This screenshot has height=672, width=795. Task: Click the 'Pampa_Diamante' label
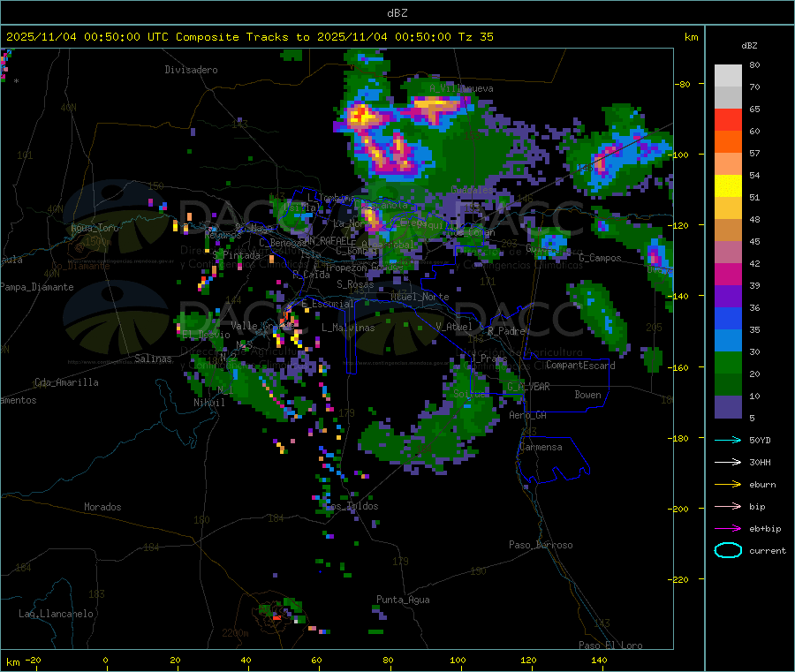pyautogui.click(x=36, y=287)
